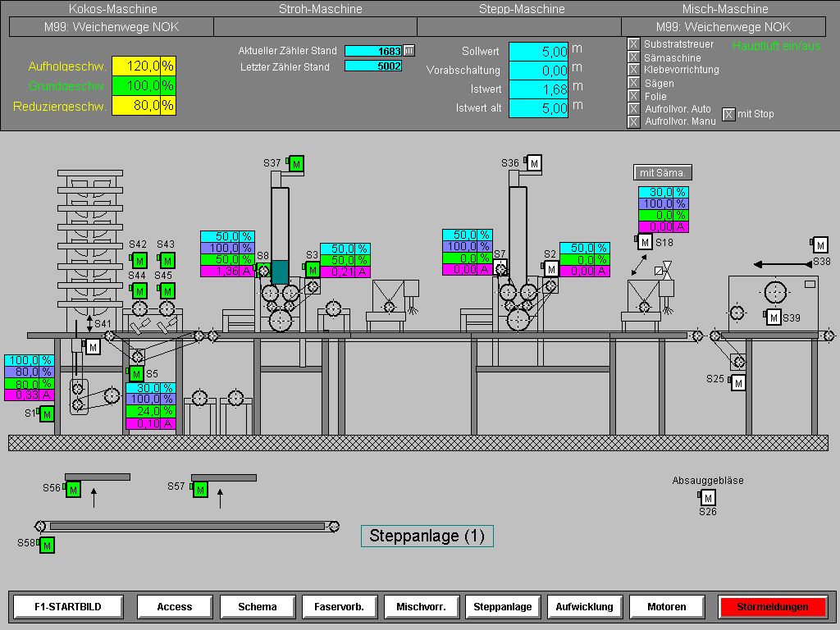Open the counter icon beside Aktueller Zähler Stand
The height and width of the screenshot is (630, 840).
(409, 51)
